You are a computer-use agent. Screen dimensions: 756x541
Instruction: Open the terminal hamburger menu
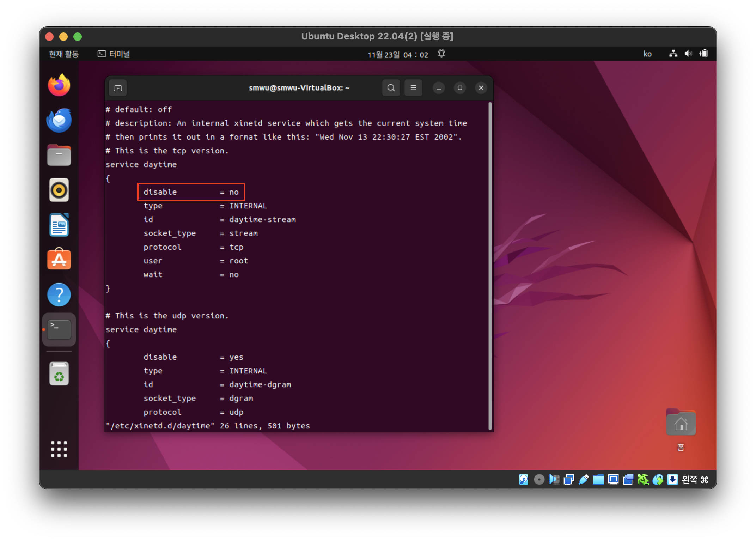[x=413, y=88]
